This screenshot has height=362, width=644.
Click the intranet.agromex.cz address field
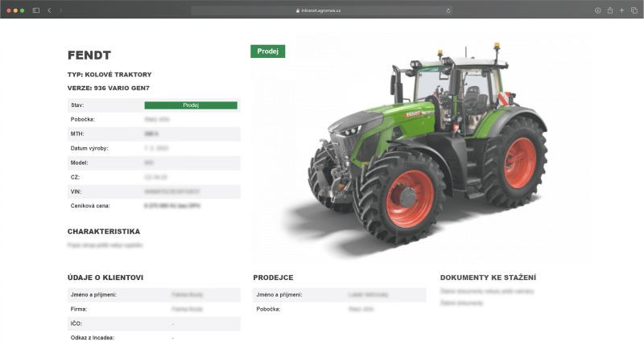pyautogui.click(x=322, y=10)
